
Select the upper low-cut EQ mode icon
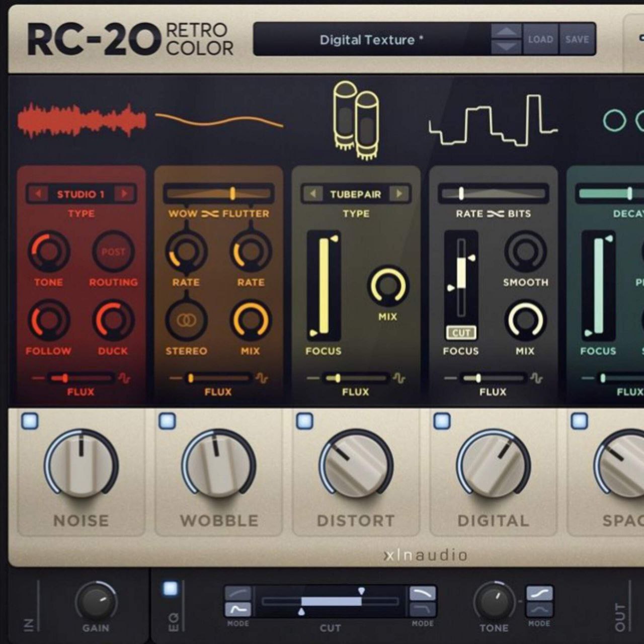point(237,593)
